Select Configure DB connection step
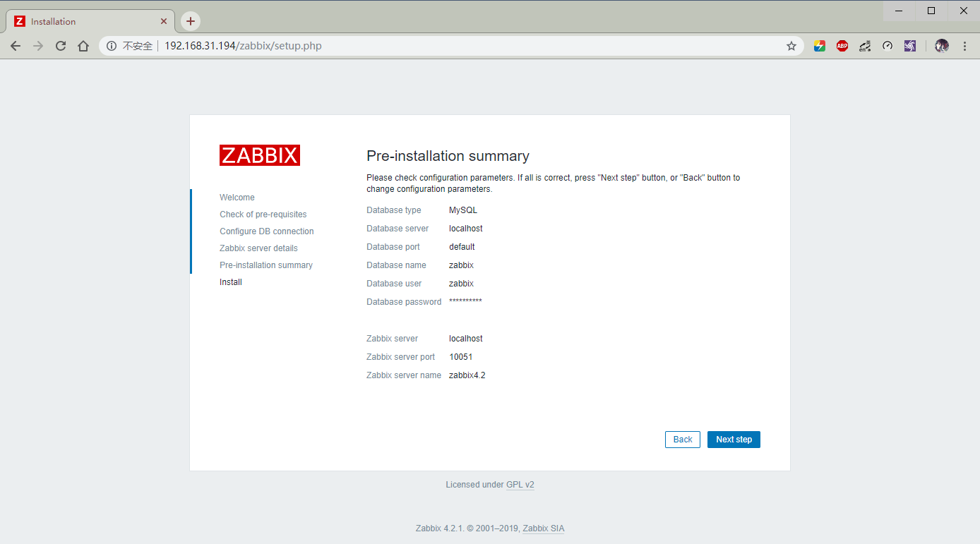Screen dimensions: 980x544 267,231
